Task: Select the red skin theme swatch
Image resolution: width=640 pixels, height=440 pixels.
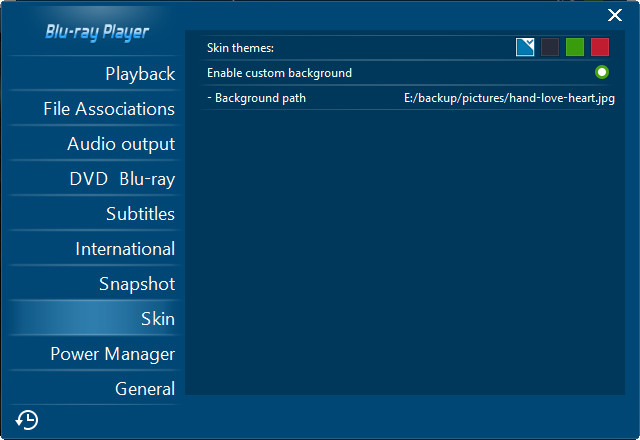Action: [600, 47]
